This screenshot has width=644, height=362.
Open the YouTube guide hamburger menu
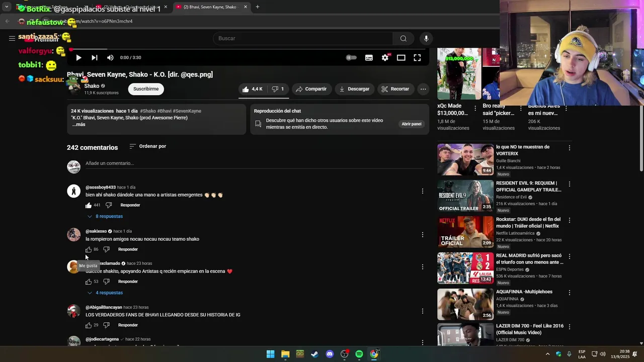click(12, 38)
